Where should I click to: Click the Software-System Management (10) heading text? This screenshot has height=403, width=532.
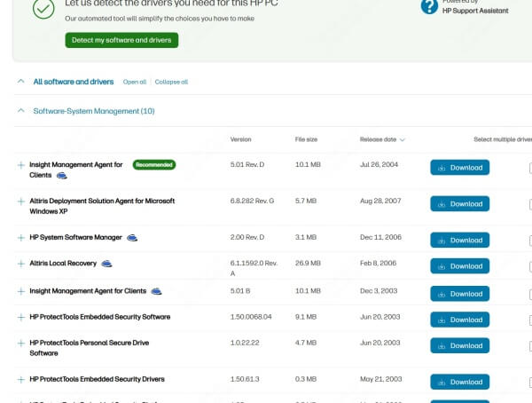tap(94, 111)
